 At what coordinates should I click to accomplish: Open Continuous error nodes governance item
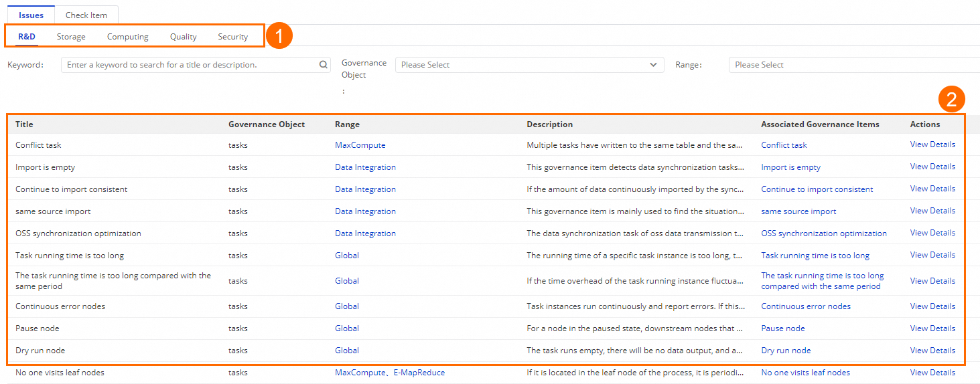tap(806, 306)
